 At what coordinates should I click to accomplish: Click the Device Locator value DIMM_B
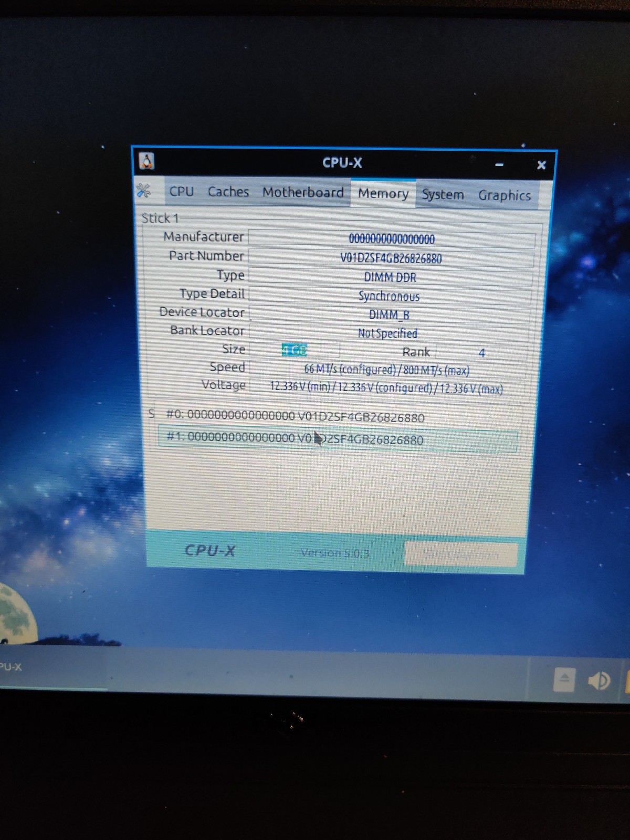coord(389,315)
